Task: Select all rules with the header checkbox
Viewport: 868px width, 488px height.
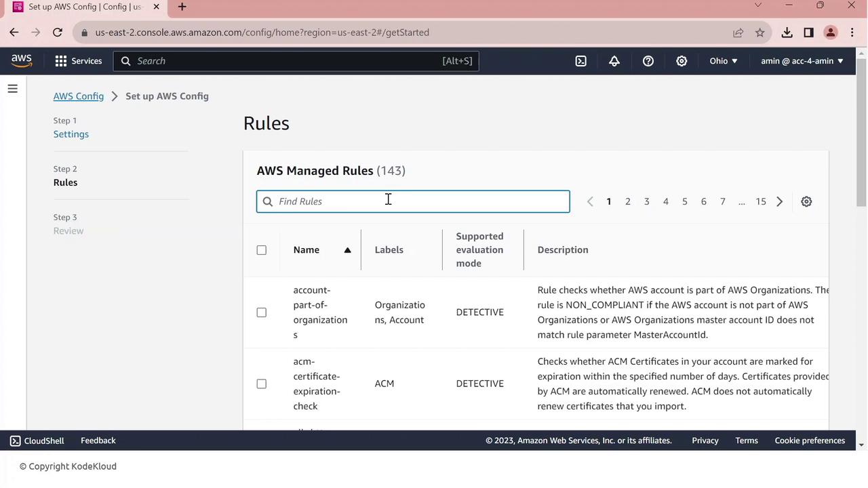Action: tap(262, 250)
